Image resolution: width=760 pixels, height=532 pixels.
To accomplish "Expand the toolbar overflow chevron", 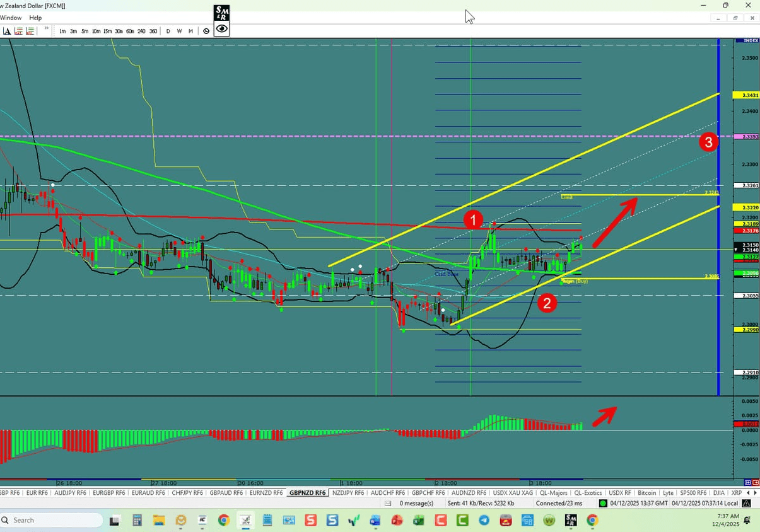I will click(45, 28).
